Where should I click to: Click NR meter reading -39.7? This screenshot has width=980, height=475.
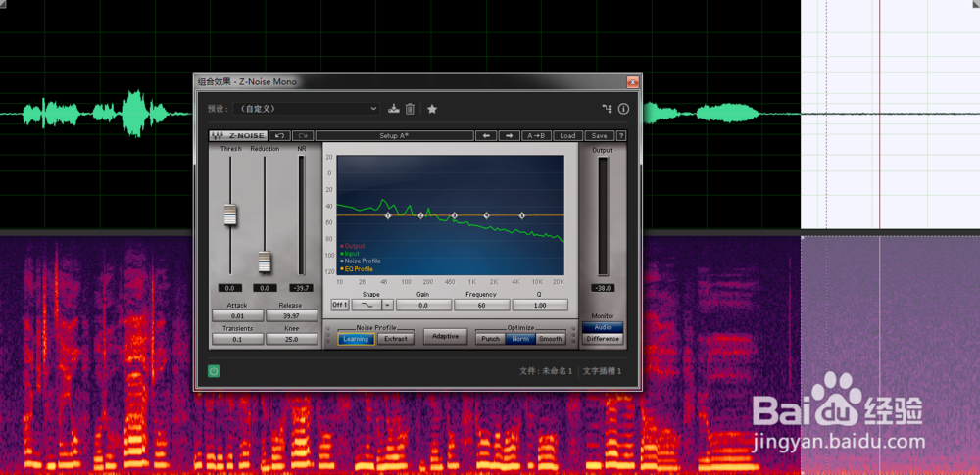(x=302, y=288)
